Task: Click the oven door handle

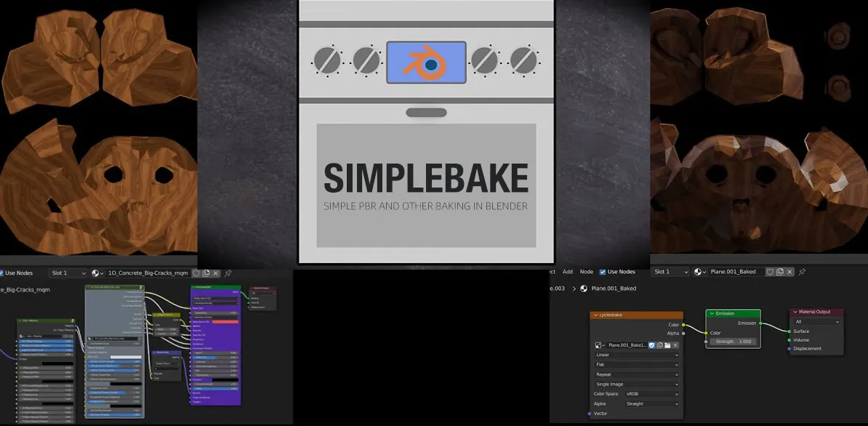Action: [426, 113]
